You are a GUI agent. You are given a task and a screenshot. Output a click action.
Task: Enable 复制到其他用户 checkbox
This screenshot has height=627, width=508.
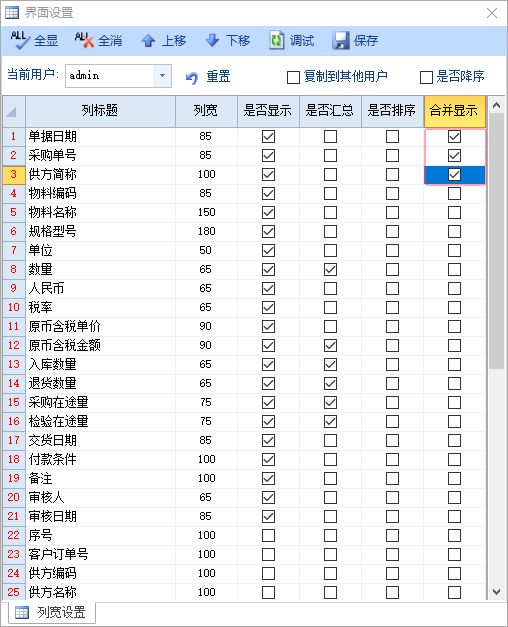(293, 77)
